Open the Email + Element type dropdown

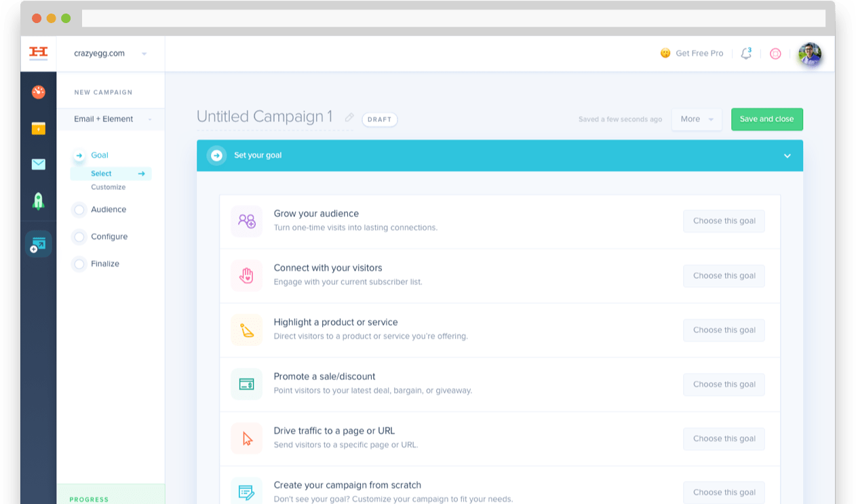[111, 119]
